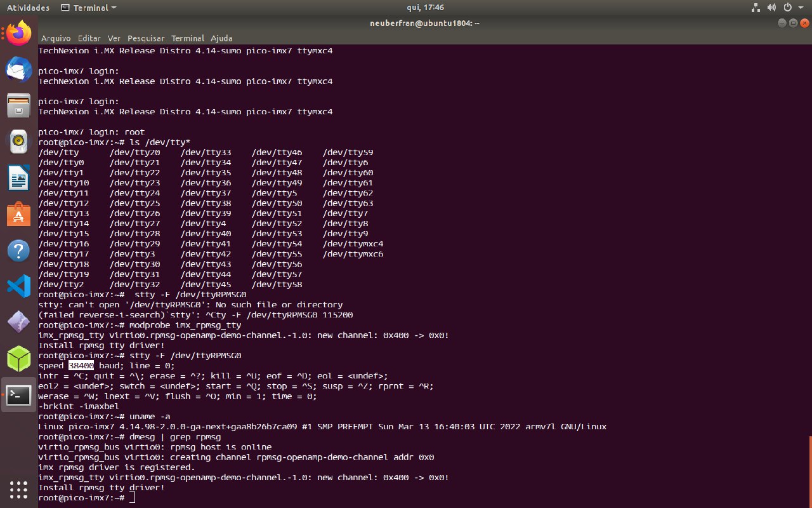
Task: Click Atividades overview button
Action: (28, 8)
